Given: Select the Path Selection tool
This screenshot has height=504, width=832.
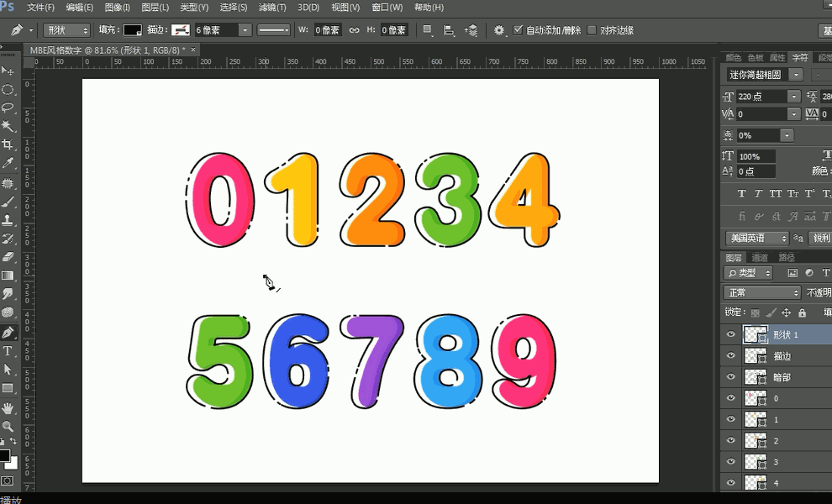Looking at the screenshot, I should coord(8,370).
